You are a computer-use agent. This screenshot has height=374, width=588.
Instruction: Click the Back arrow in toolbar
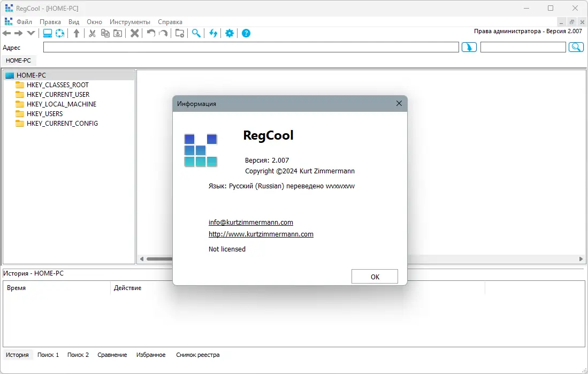[7, 33]
